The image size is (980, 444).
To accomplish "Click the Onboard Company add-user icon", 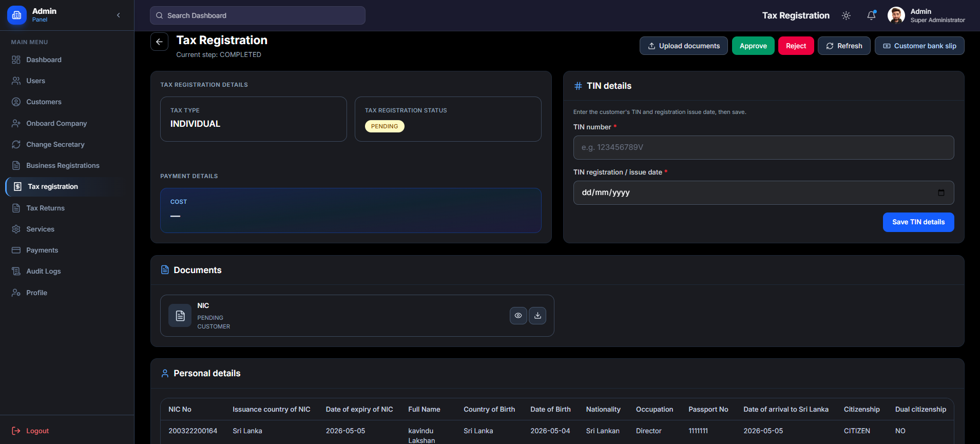I will (x=16, y=123).
